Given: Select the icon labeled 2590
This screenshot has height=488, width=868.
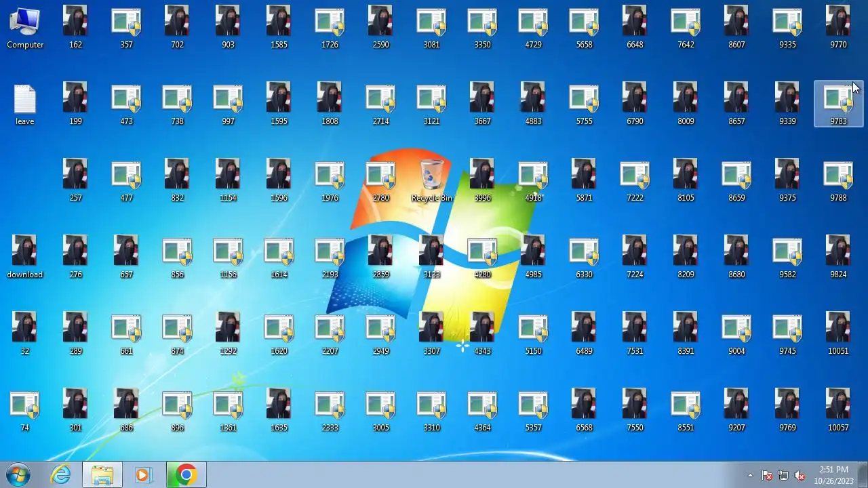Looking at the screenshot, I should [380, 28].
